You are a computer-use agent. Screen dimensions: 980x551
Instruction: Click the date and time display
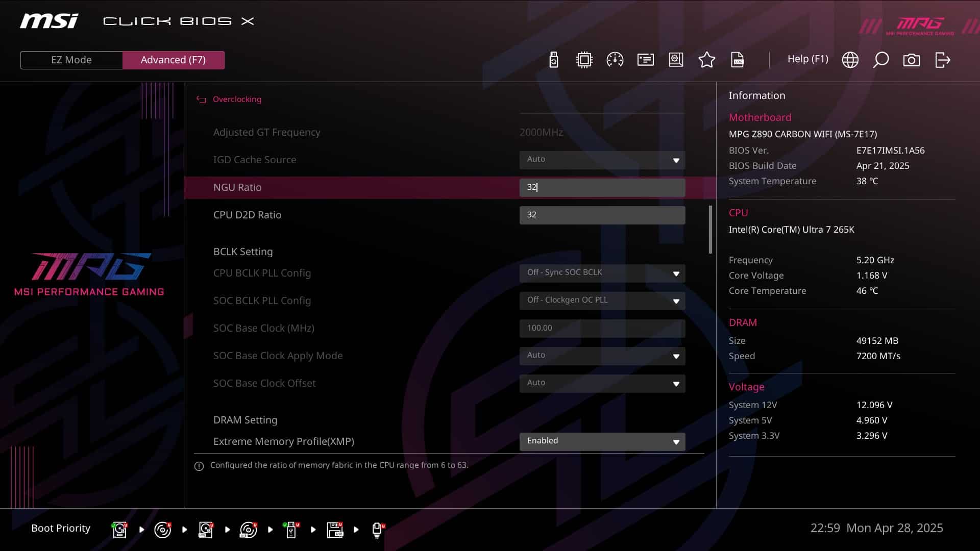coord(876,528)
